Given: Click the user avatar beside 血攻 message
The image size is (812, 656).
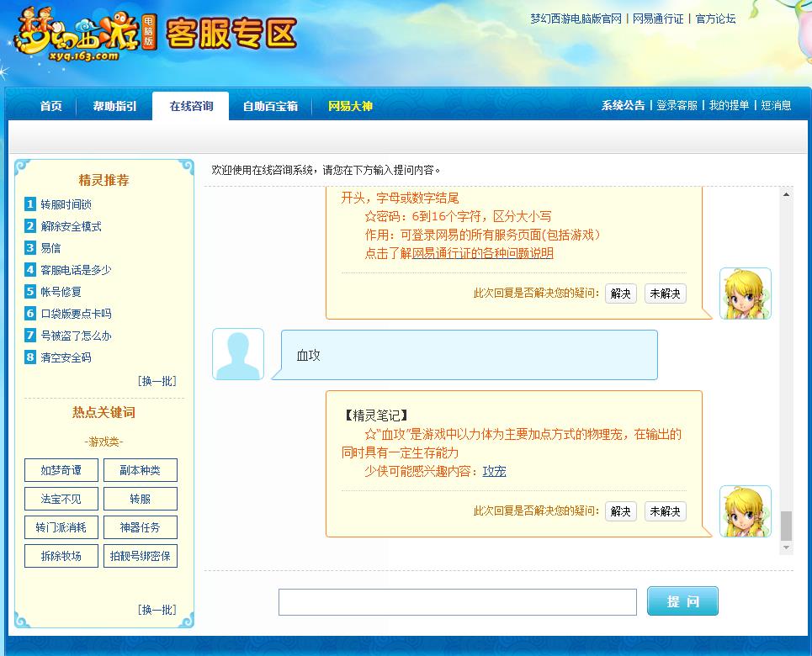Looking at the screenshot, I should point(237,354).
